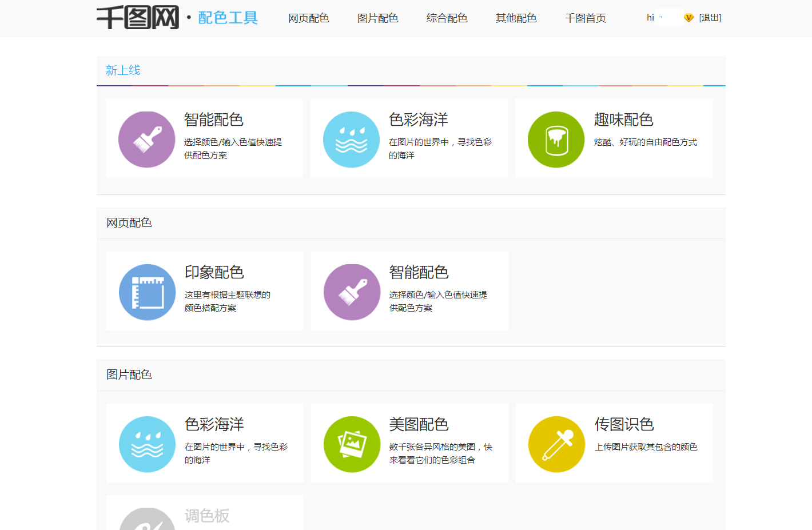
Task: Open the 印象配色 card title
Action: pos(214,272)
